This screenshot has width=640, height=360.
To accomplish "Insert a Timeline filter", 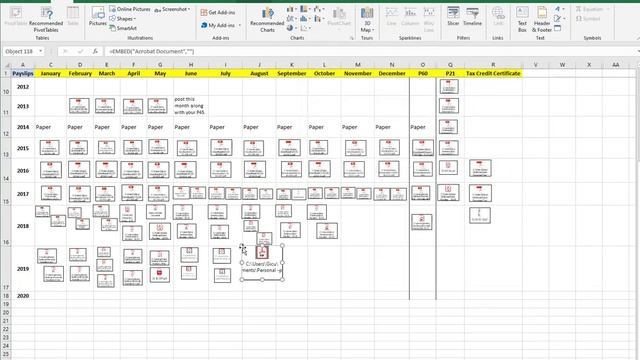I will [x=472, y=17].
